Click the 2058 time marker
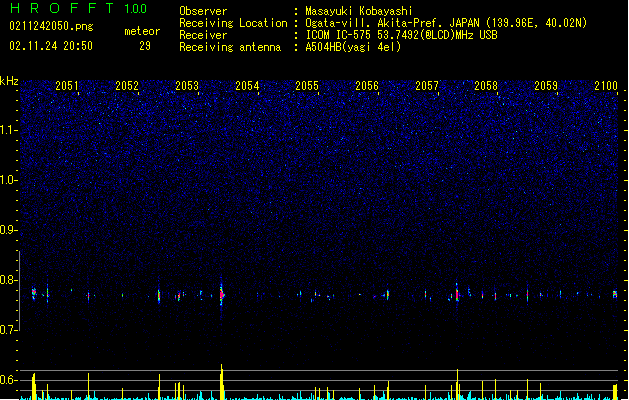The image size is (629, 400). (486, 86)
